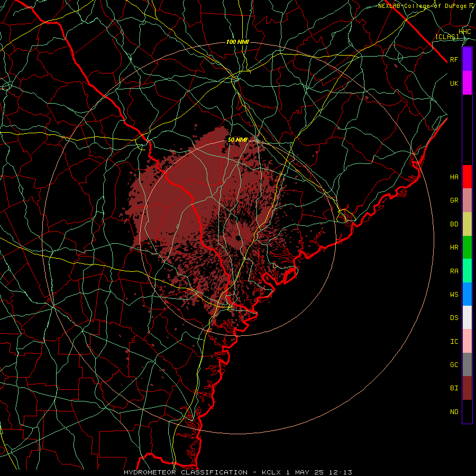The image size is (476, 476).
Task: Click the 12:13 time stamp
Action: (x=340, y=472)
